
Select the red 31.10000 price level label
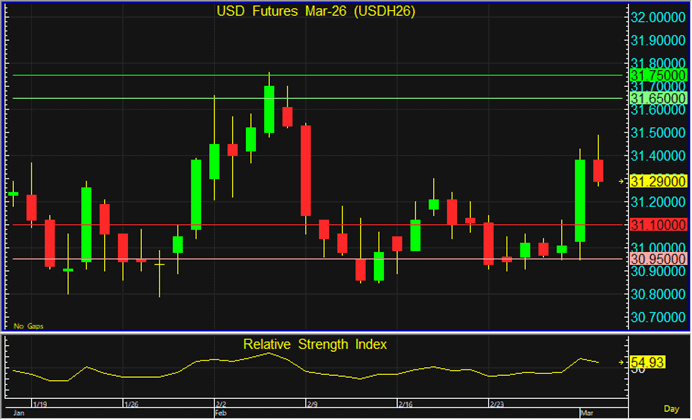(658, 225)
